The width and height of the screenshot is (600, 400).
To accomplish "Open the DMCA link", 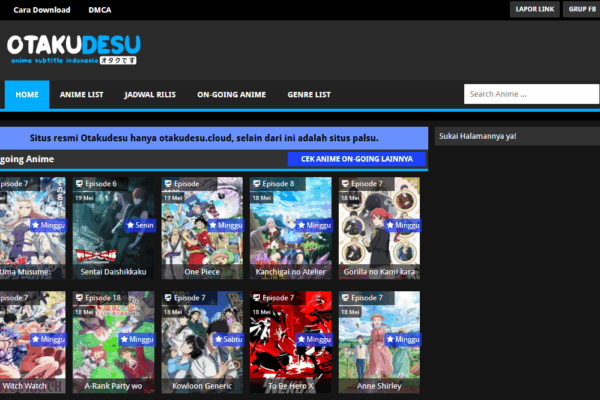I will click(100, 10).
